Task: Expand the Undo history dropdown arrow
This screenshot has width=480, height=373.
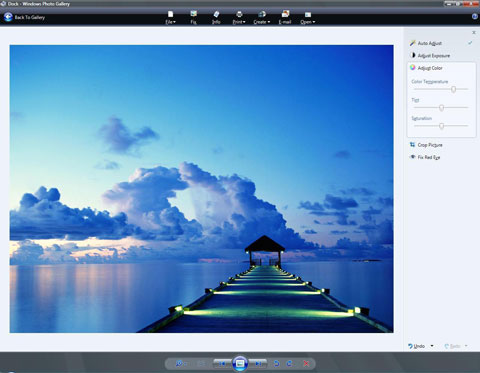Action: (x=432, y=346)
